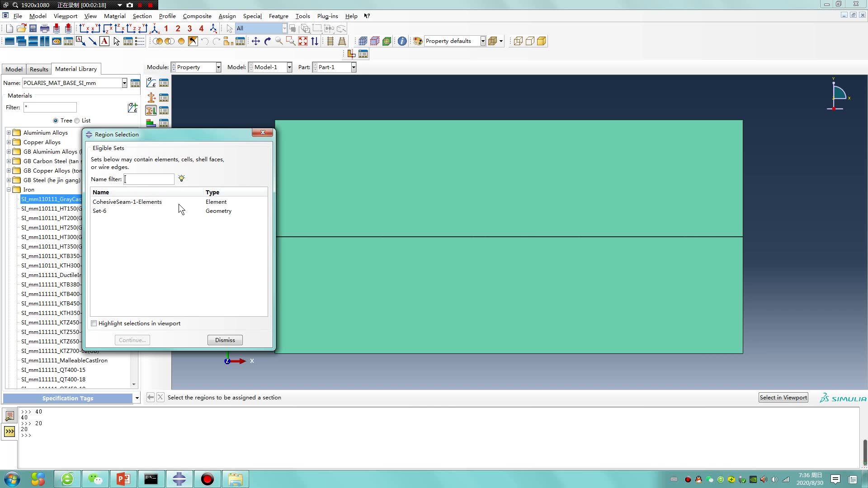The height and width of the screenshot is (488, 868).
Task: Enable Highlight selections in viewport
Action: pyautogui.click(x=94, y=324)
